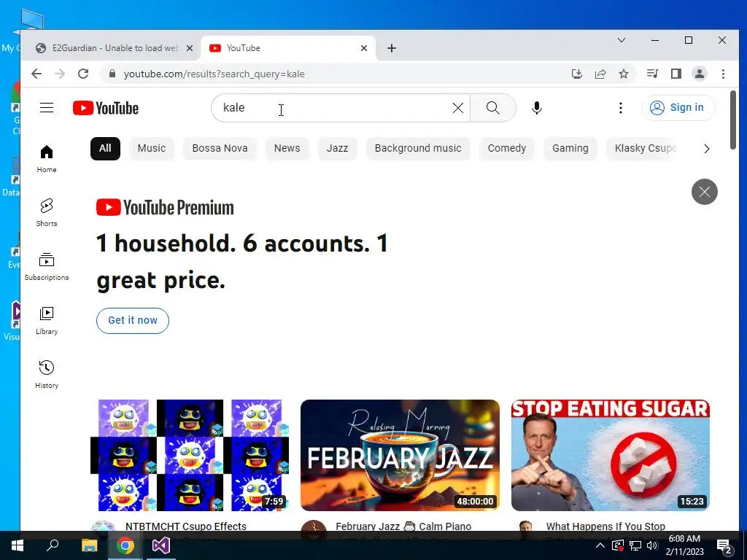Screen dimensions: 747x560
Task: Open a new browser tab
Action: (392, 48)
